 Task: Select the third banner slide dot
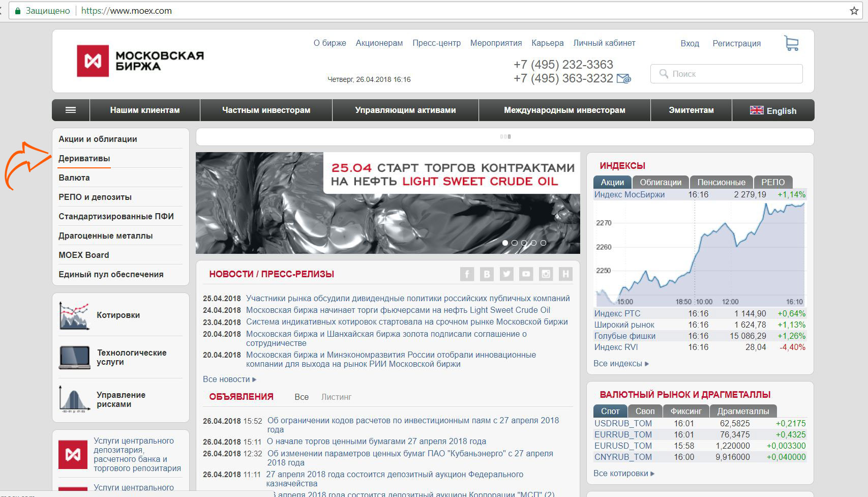pos(524,243)
